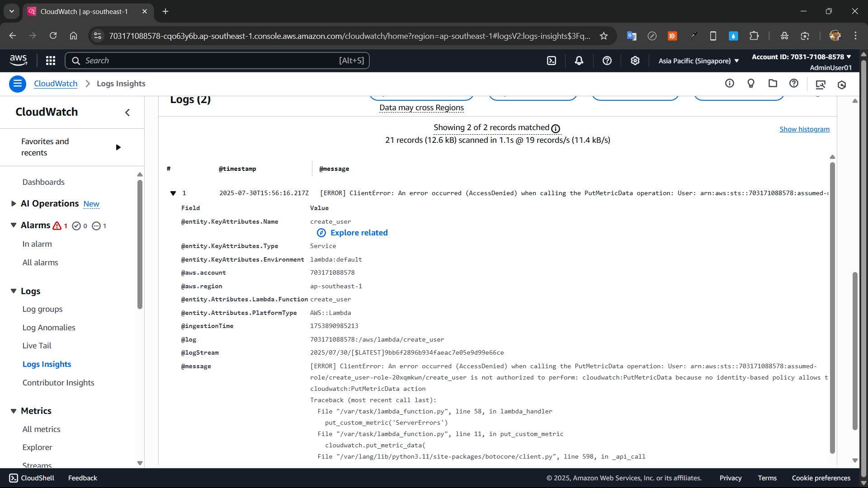Screen dimensions: 868x488
Task: Open the browser three-dot menu
Action: [x=855, y=36]
